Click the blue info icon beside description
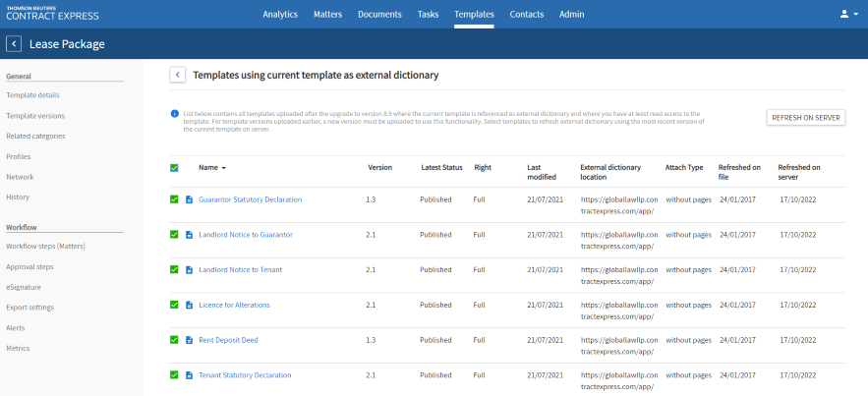Viewport: 868px width, 396px height. pos(174,113)
